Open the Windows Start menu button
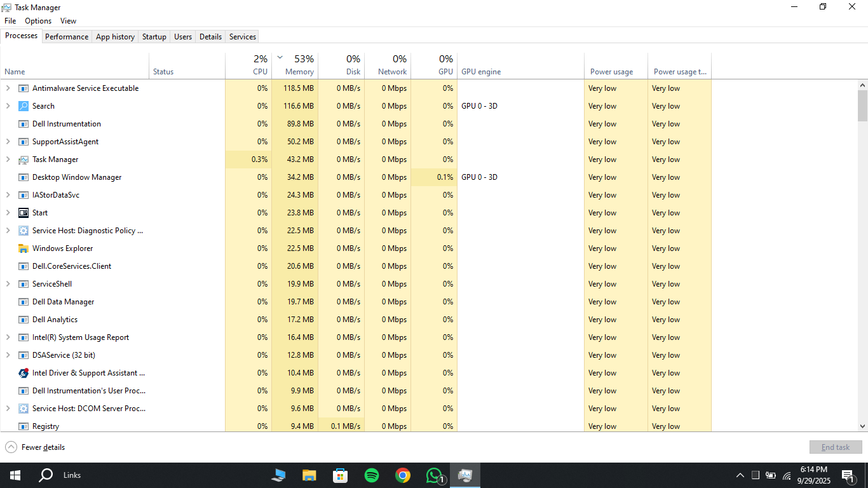 [x=15, y=475]
